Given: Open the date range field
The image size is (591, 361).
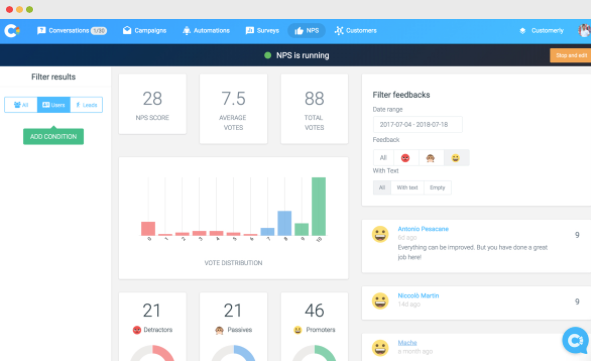Looking at the screenshot, I should [x=418, y=124].
